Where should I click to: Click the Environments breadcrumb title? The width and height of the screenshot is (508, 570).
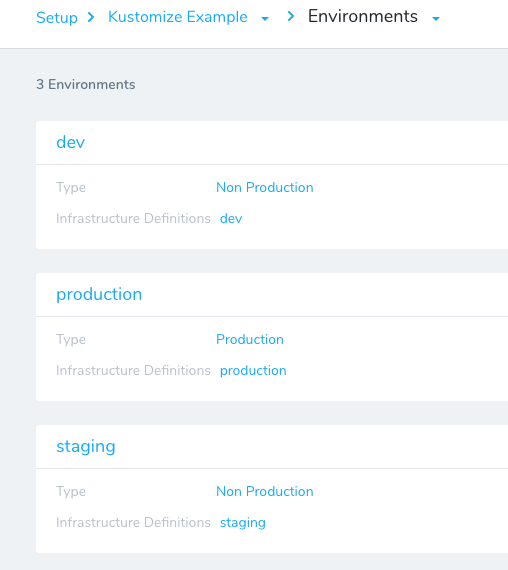[x=363, y=16]
